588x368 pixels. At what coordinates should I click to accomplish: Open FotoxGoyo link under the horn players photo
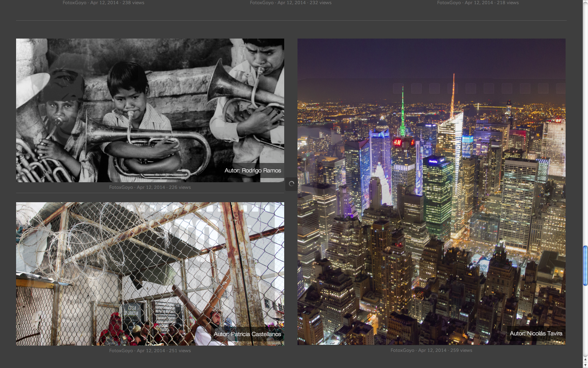point(121,188)
